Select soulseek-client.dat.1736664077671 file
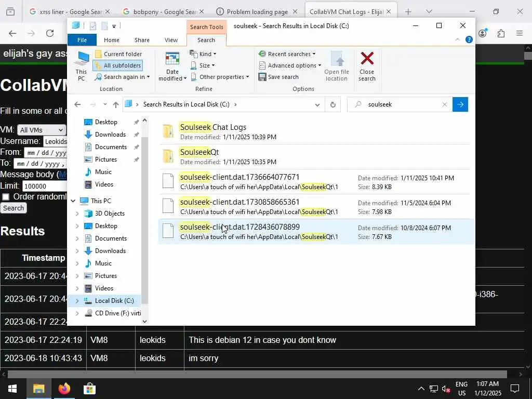Screen dimensions: 532x399 [x=315, y=182]
